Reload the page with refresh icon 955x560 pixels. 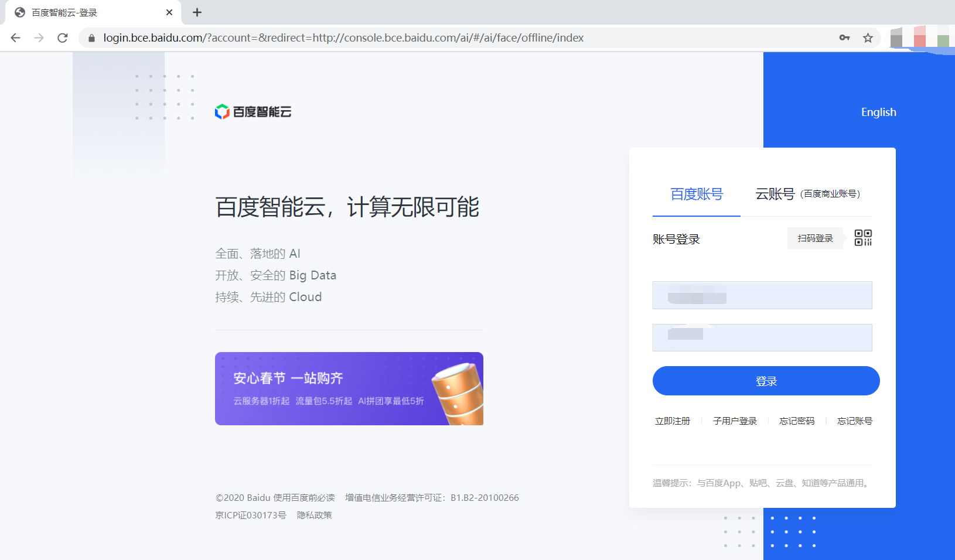[x=63, y=38]
